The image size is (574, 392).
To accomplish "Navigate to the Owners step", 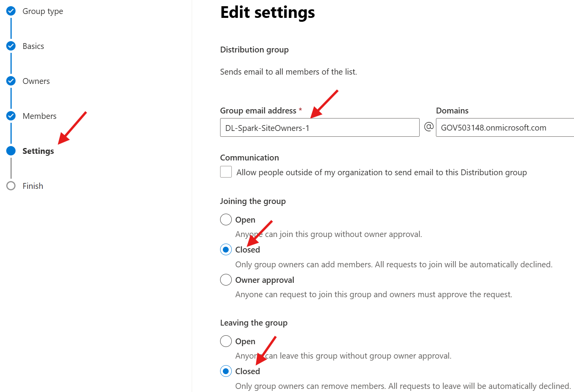I will coord(36,81).
